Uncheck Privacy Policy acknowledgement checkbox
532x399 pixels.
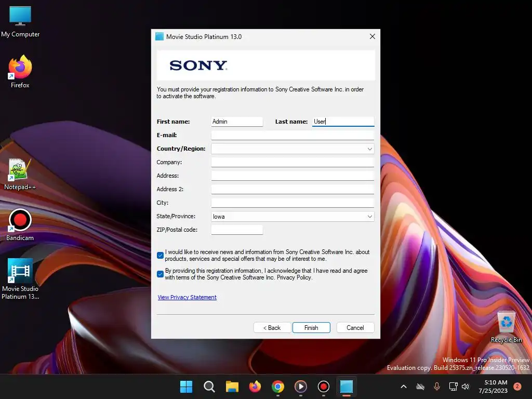coord(161,274)
